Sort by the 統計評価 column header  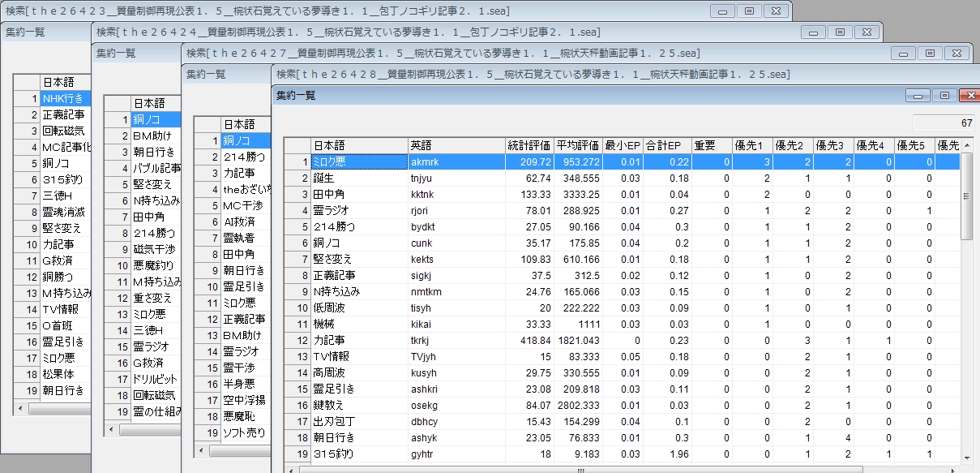[x=529, y=145]
